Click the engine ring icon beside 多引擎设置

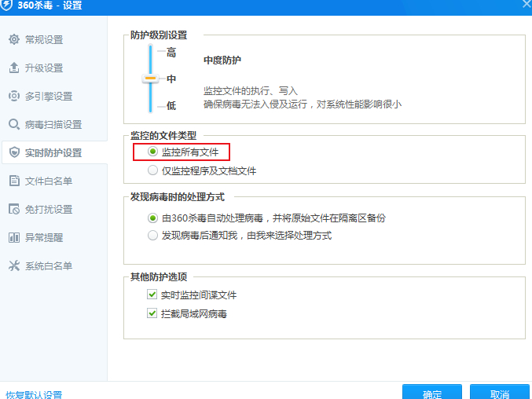[14, 96]
